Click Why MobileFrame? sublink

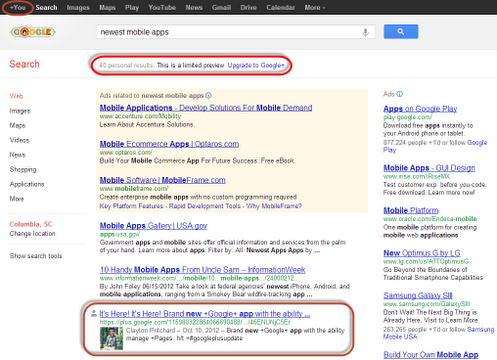274,206
